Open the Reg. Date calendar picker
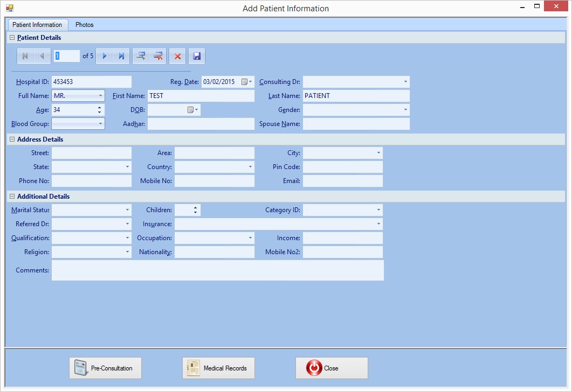Viewport: 572px width, 392px height. click(245, 82)
